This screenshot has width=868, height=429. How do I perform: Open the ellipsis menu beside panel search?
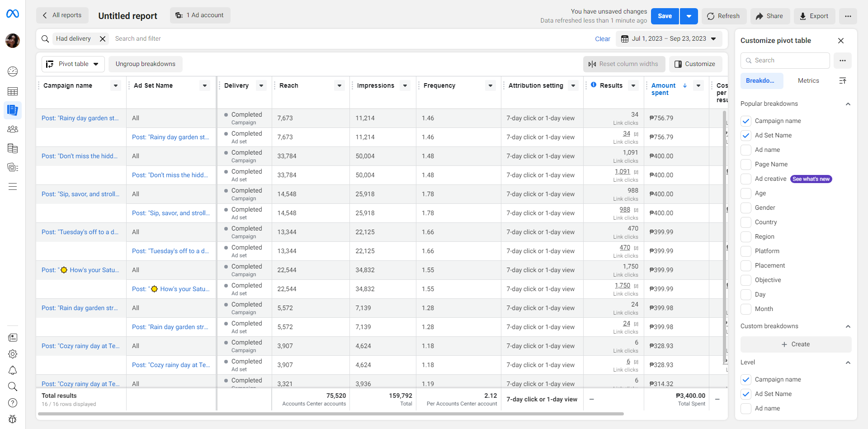(x=843, y=61)
